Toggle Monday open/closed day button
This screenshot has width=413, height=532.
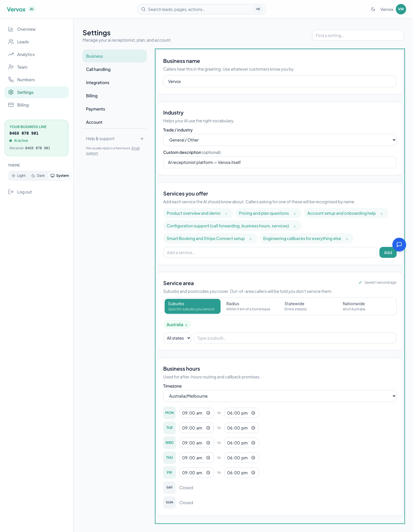[170, 413]
